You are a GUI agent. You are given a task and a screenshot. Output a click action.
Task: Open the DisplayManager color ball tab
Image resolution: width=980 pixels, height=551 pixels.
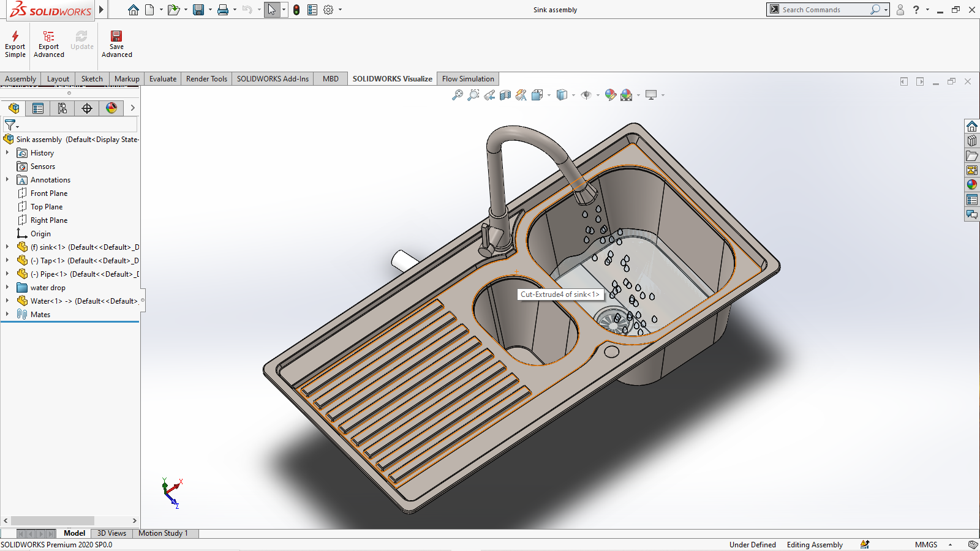pos(111,108)
